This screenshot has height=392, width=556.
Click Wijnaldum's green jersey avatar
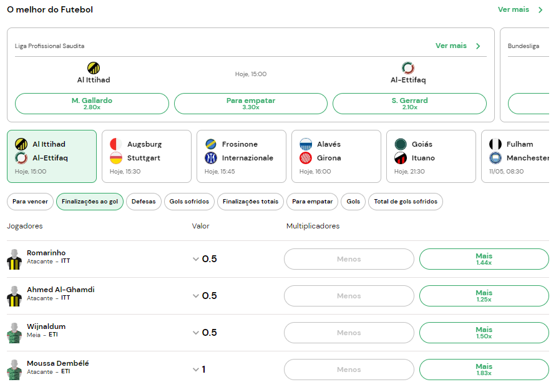pos(14,333)
